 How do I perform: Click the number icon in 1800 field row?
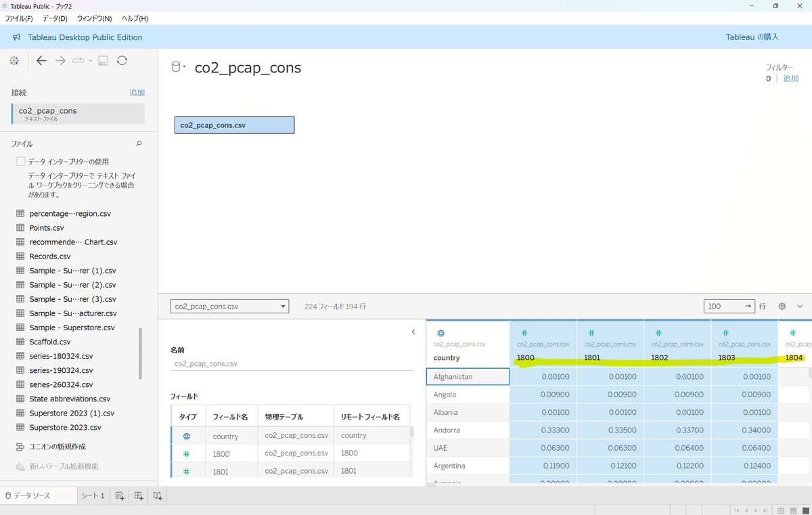pyautogui.click(x=187, y=454)
